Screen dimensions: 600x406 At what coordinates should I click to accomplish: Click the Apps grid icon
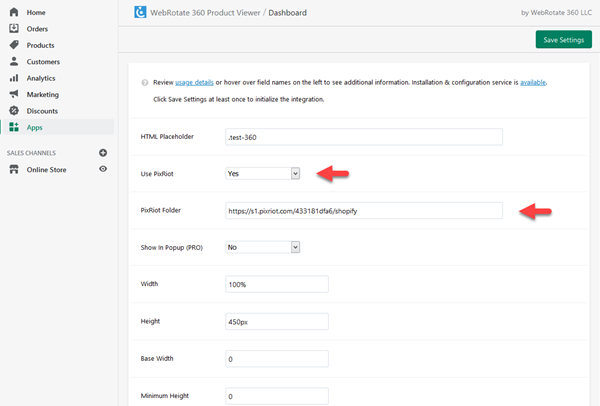coord(13,127)
